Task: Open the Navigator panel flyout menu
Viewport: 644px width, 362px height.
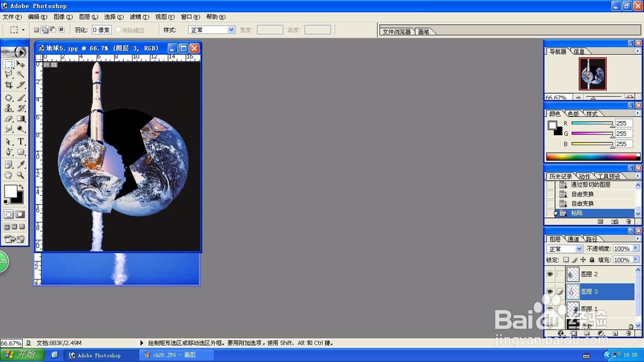Action: [x=638, y=51]
